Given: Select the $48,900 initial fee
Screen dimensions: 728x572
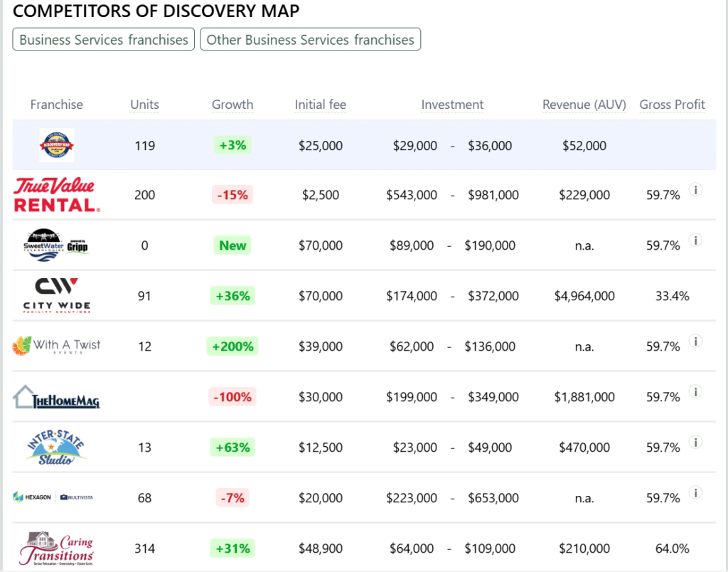Looking at the screenshot, I should (321, 549).
